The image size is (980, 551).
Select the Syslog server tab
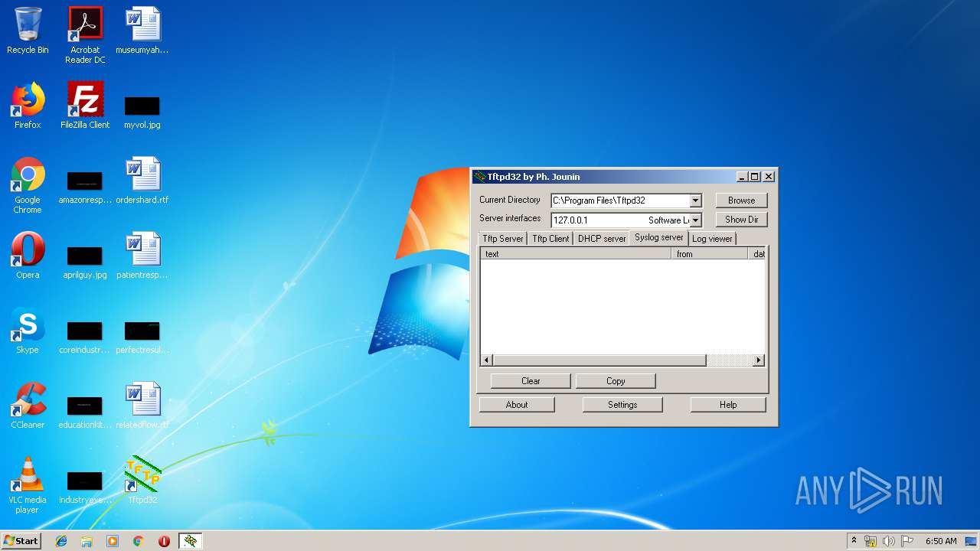pos(659,237)
